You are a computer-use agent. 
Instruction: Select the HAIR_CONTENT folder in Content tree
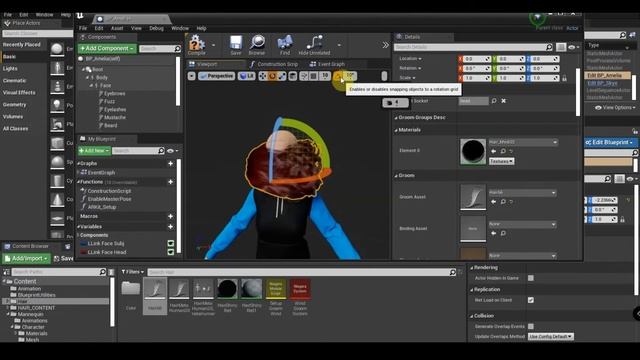tap(36, 308)
